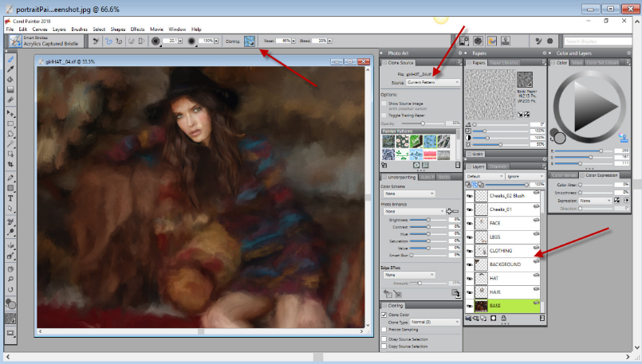Click the invert paper icon in Papers panel

(x=526, y=115)
